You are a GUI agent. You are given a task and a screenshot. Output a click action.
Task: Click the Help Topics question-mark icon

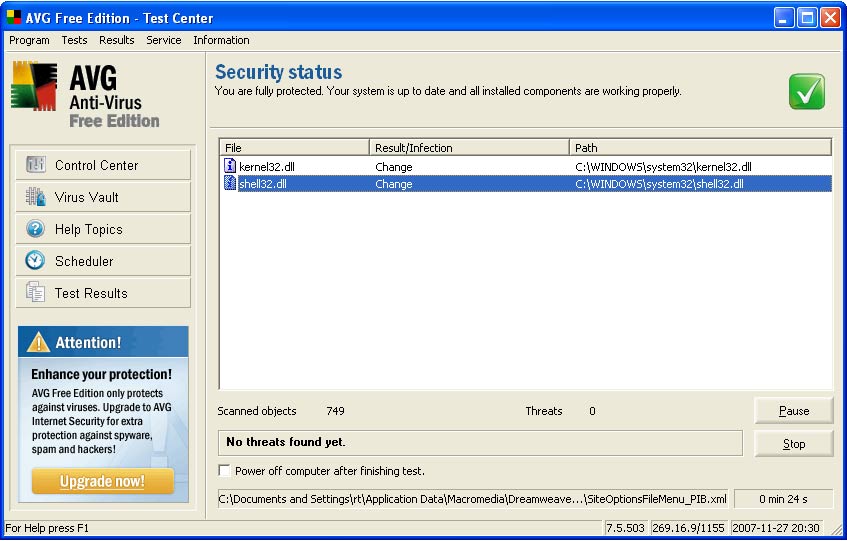36,228
